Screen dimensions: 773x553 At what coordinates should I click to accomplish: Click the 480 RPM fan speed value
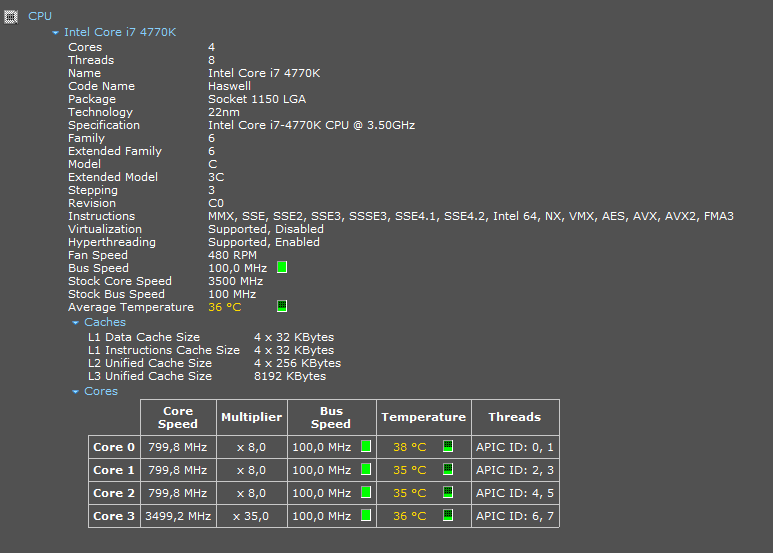[x=232, y=255]
